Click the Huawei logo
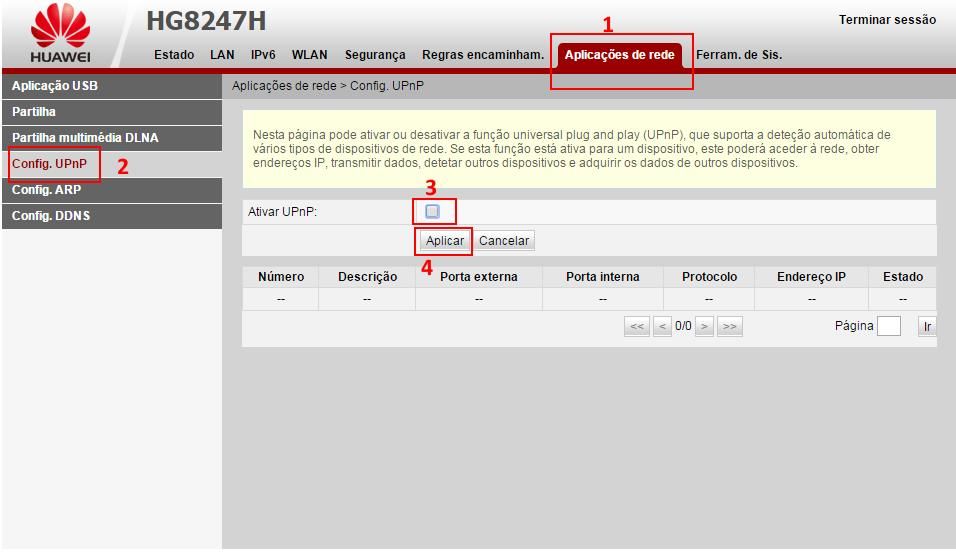956x557 pixels. click(60, 34)
